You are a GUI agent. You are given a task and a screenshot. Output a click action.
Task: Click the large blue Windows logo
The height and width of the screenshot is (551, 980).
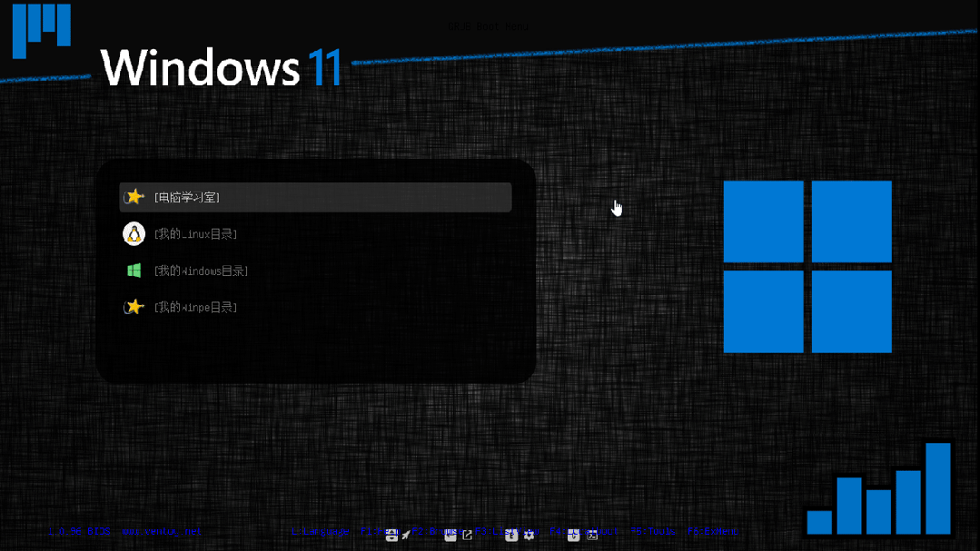tap(807, 267)
